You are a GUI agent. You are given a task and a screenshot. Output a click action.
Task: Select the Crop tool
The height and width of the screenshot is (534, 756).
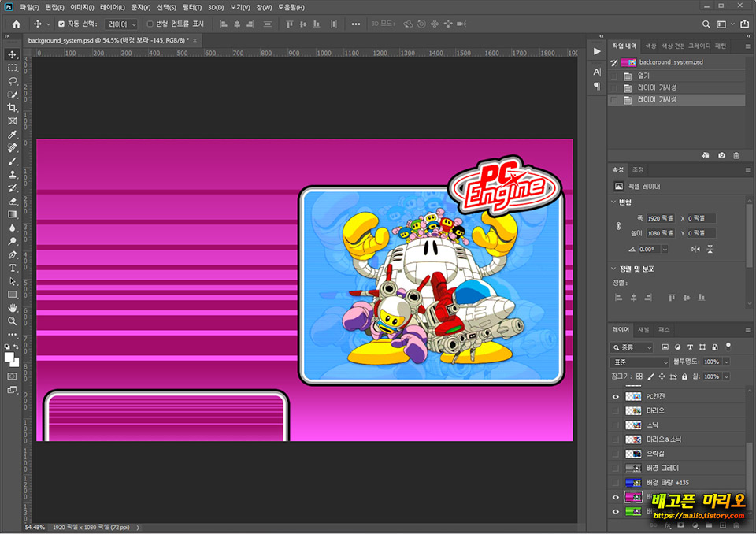point(13,108)
